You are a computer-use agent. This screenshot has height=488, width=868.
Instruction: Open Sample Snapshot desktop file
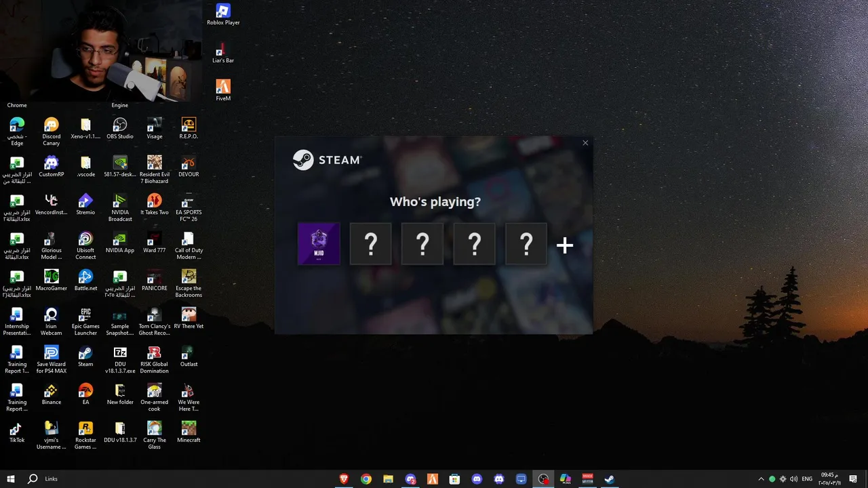tap(120, 321)
